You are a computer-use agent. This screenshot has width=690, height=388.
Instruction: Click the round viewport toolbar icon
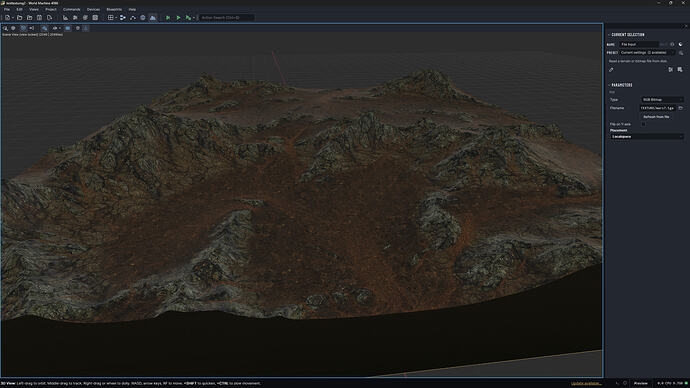78,28
